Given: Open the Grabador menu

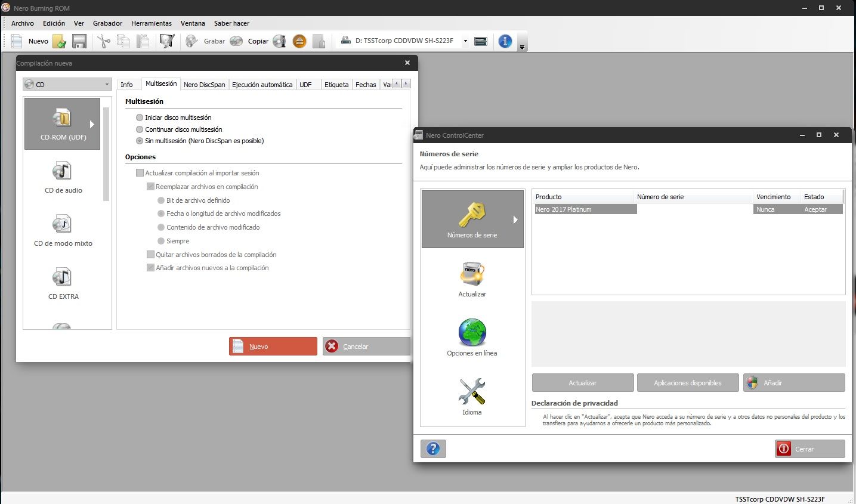Looking at the screenshot, I should [107, 23].
